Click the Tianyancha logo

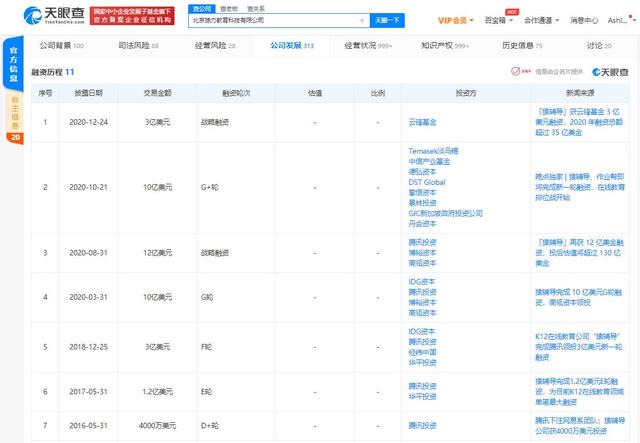(54, 16)
